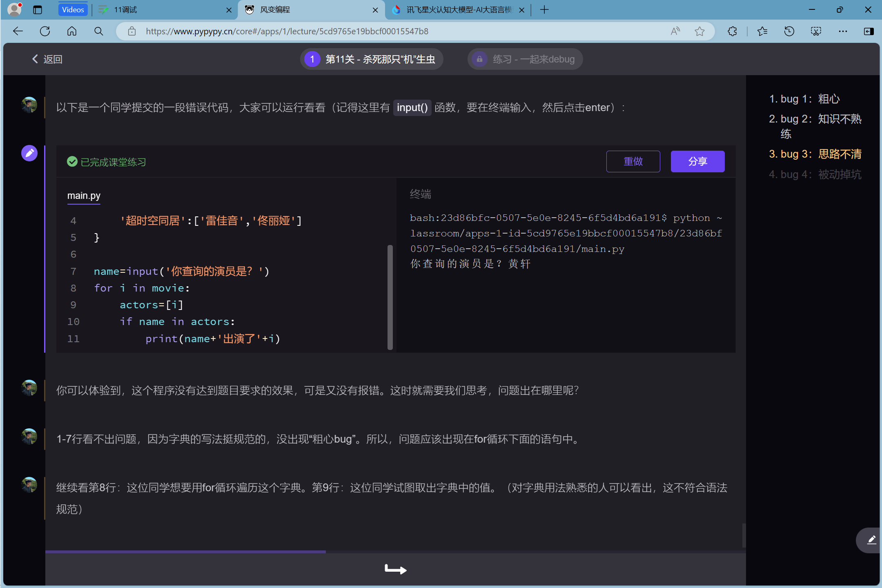Image resolution: width=882 pixels, height=588 pixels.
Task: Click the 分享 button
Action: (x=697, y=161)
